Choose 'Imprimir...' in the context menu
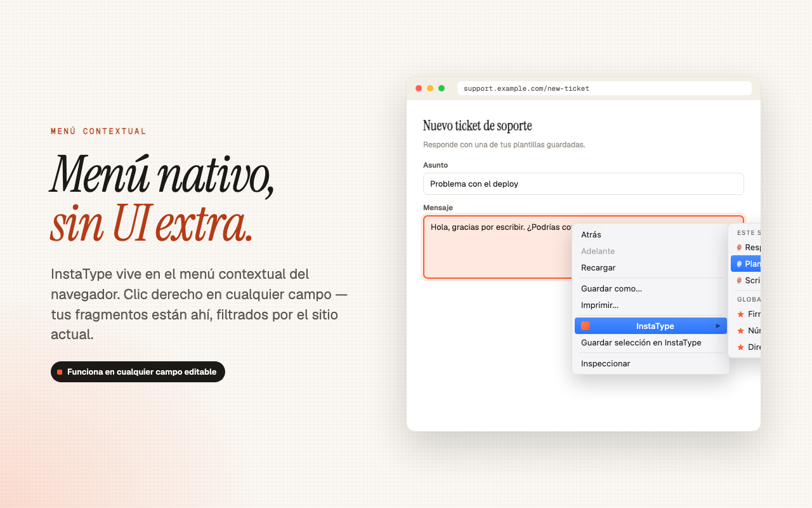 [651, 305]
